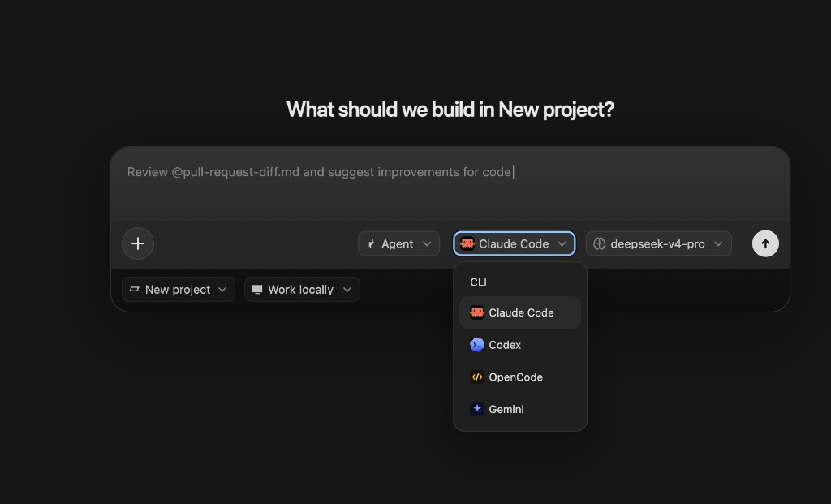Click the plus attach button

tap(138, 243)
